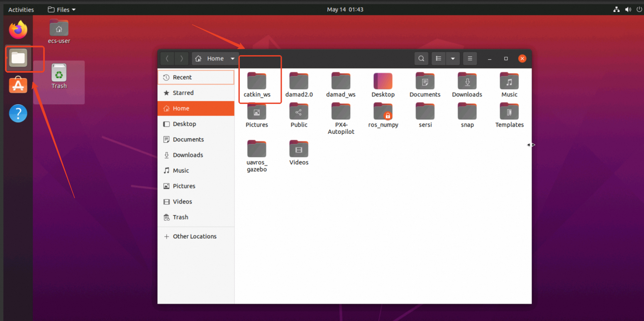644x321 pixels.
Task: Open Other Locations in the sidebar
Action: pyautogui.click(x=196, y=236)
